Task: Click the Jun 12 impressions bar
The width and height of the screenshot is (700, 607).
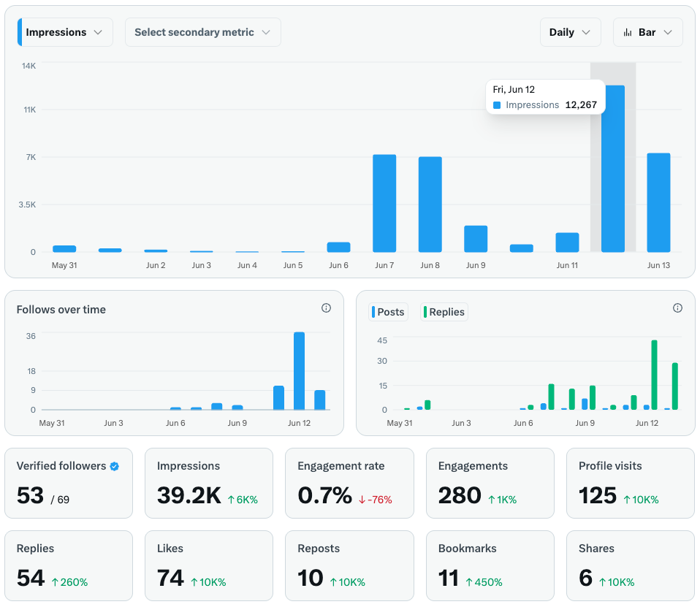Action: coord(613,169)
